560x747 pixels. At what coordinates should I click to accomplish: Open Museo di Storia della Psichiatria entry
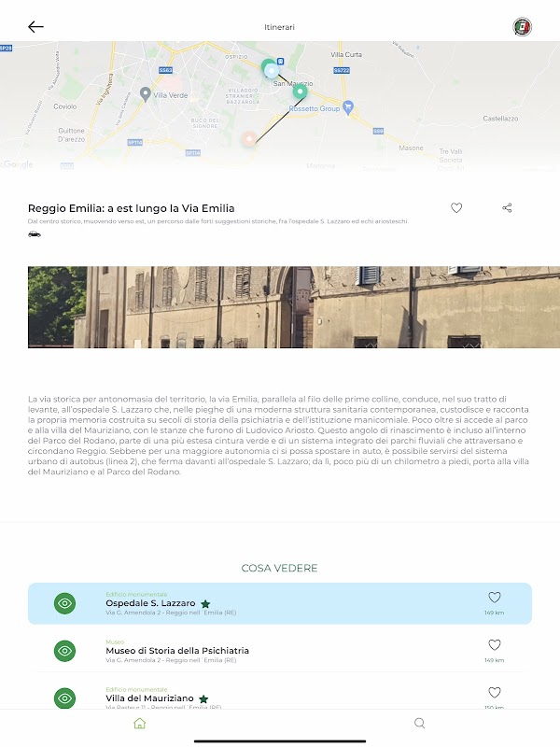[280, 651]
